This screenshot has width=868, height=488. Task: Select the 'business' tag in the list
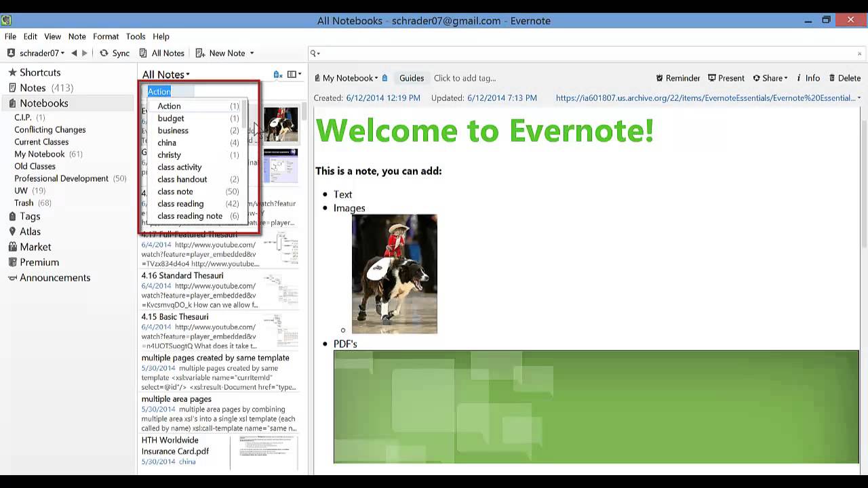point(194,130)
